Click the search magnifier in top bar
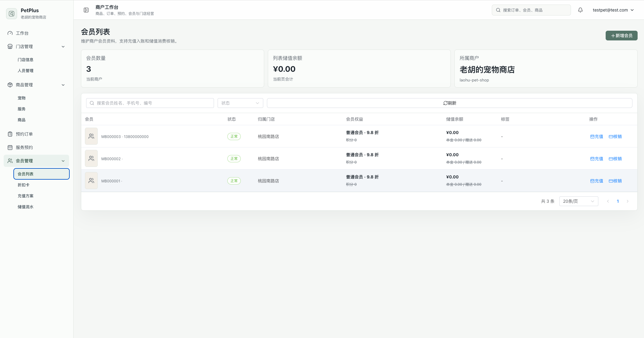This screenshot has width=644, height=338. click(x=498, y=10)
